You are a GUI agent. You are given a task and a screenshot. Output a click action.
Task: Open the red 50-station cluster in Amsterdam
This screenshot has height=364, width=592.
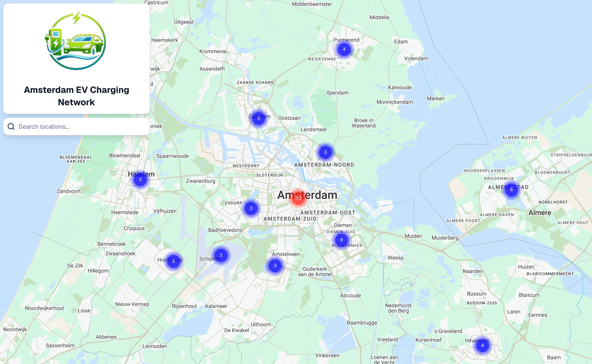[x=298, y=198]
